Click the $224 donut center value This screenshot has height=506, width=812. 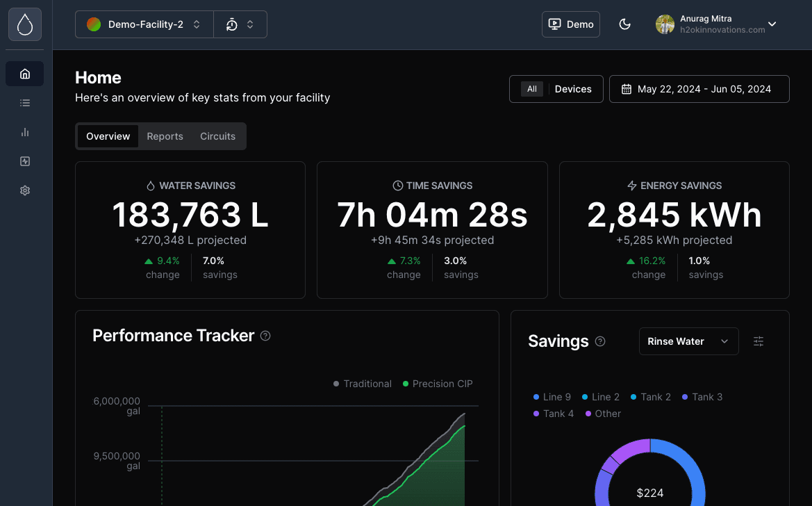pyautogui.click(x=650, y=493)
